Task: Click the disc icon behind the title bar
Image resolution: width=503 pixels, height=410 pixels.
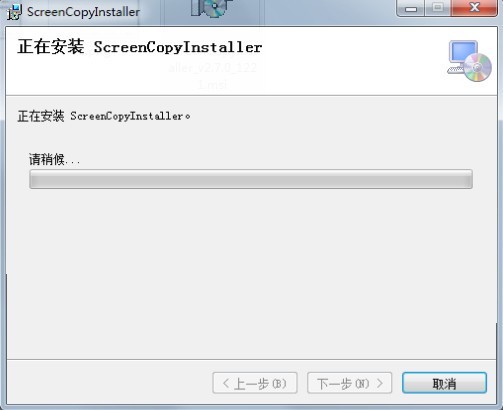Action: [211, 8]
